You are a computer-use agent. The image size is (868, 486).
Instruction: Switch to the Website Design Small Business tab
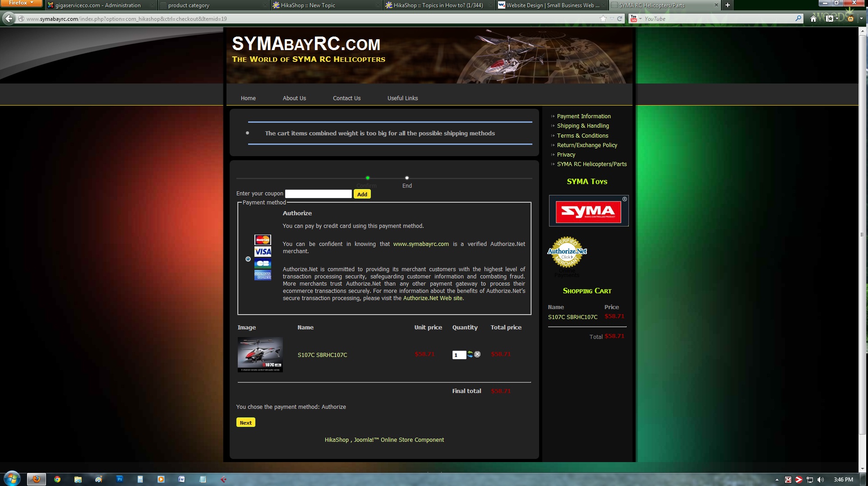point(553,5)
